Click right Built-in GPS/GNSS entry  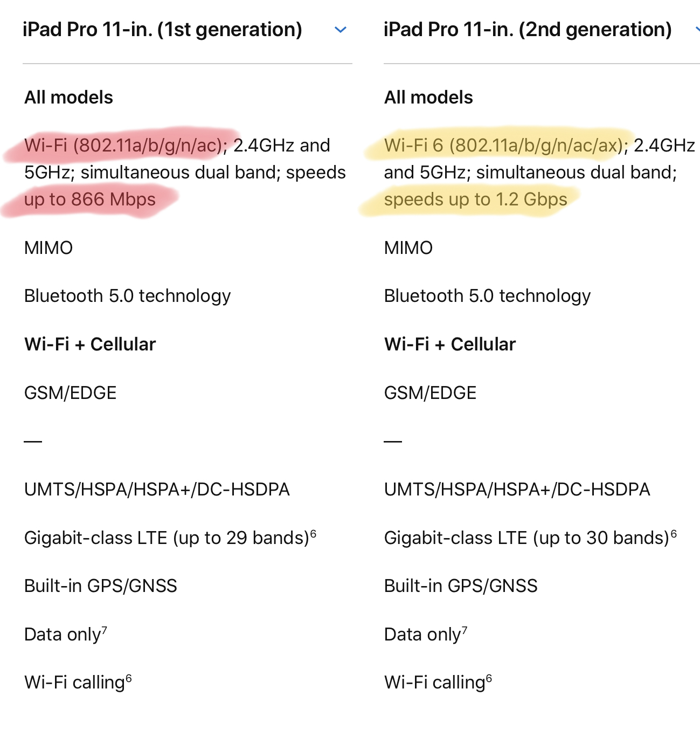pos(461,586)
